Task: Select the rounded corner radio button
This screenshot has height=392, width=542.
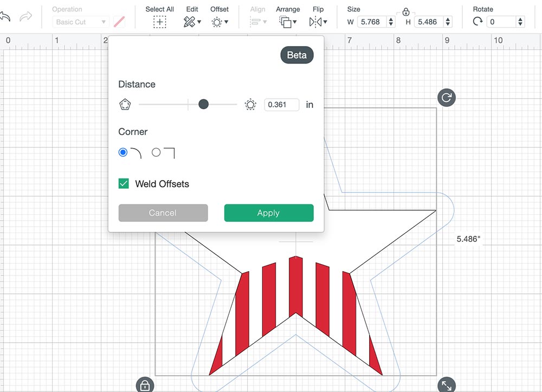Action: 122,152
